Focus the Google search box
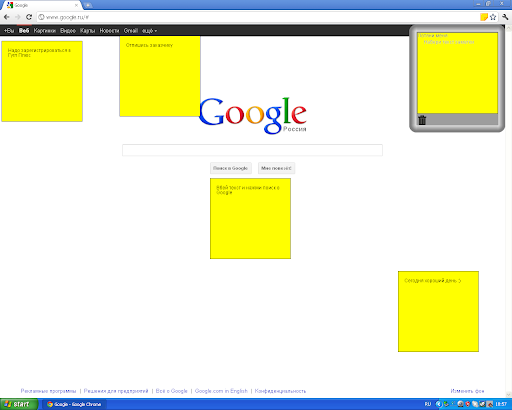 252,150
